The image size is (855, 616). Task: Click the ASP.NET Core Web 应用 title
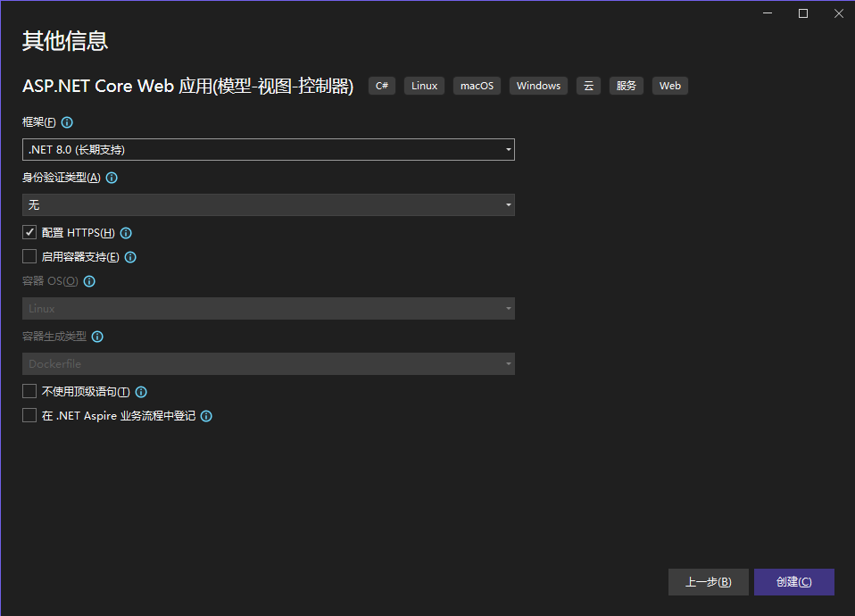tap(188, 87)
